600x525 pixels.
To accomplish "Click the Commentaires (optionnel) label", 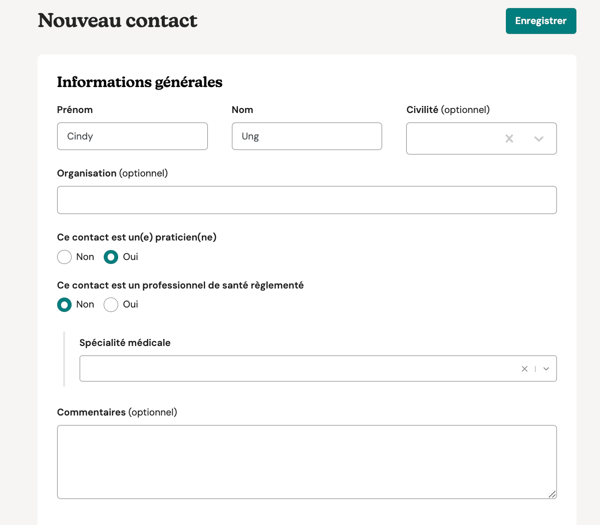I will point(116,412).
